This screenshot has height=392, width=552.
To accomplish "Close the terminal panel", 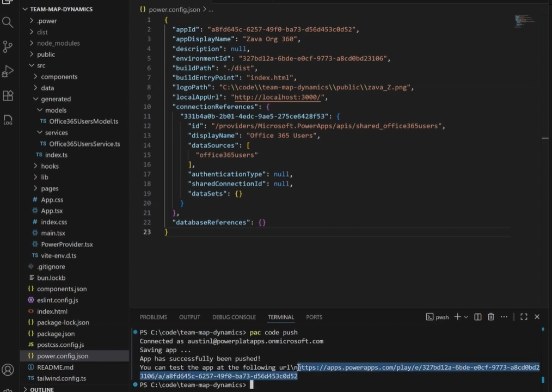I will 537,317.
